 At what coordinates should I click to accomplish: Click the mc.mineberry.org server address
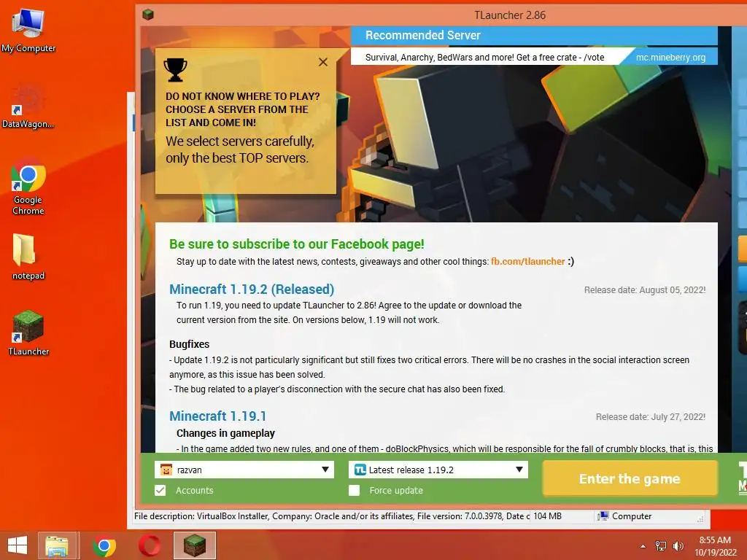point(671,57)
